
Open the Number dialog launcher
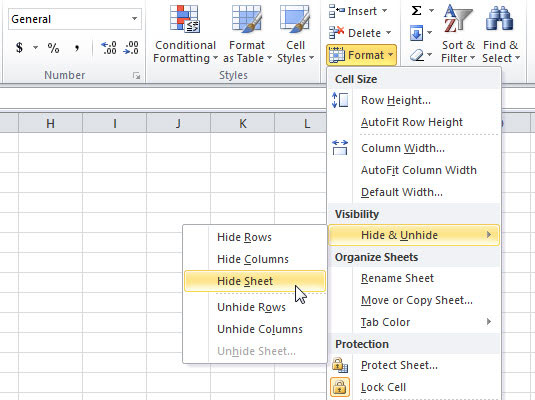click(x=136, y=76)
